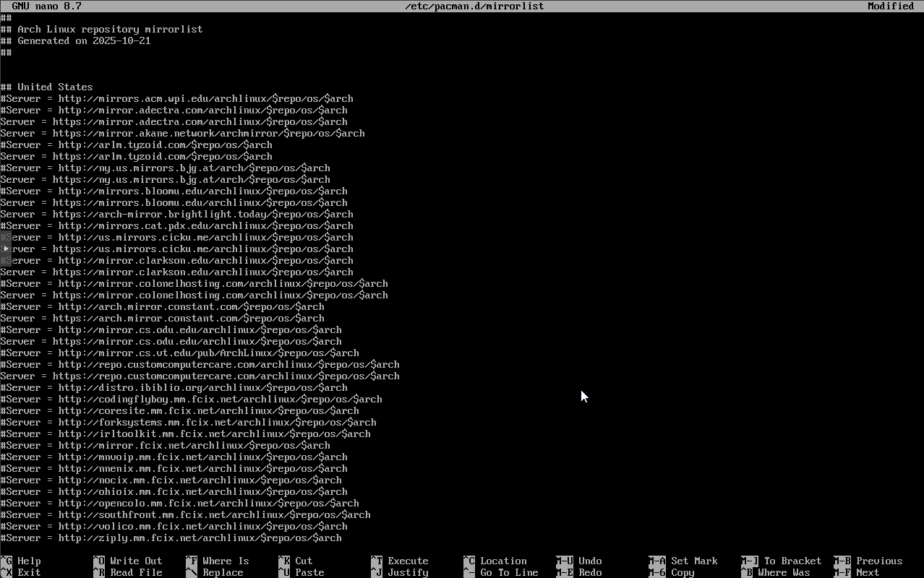Select ^O Write Out in the shortcut bar
This screenshot has width=924, height=578.
click(x=127, y=561)
